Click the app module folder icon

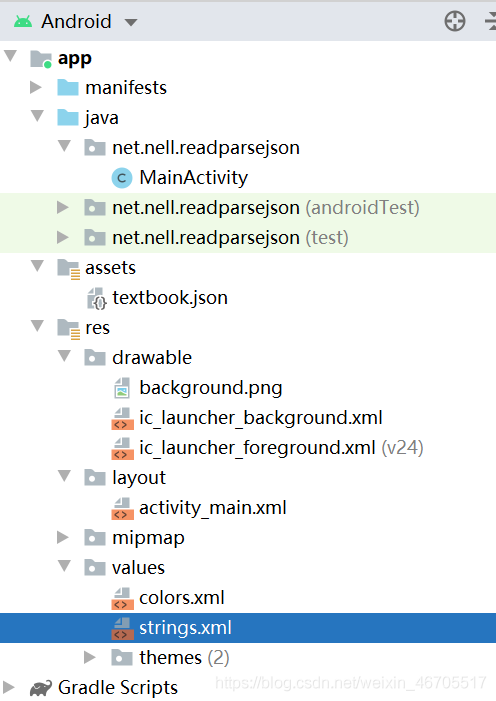coord(41,59)
